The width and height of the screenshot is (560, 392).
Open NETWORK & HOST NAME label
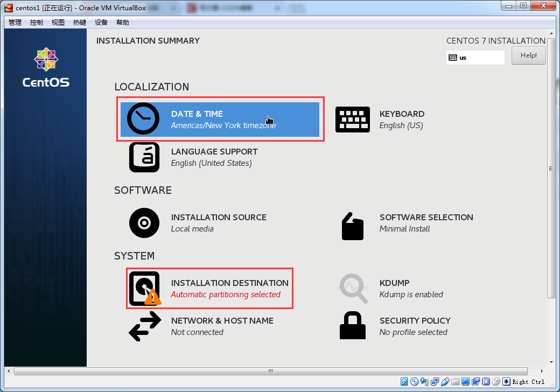tap(222, 320)
